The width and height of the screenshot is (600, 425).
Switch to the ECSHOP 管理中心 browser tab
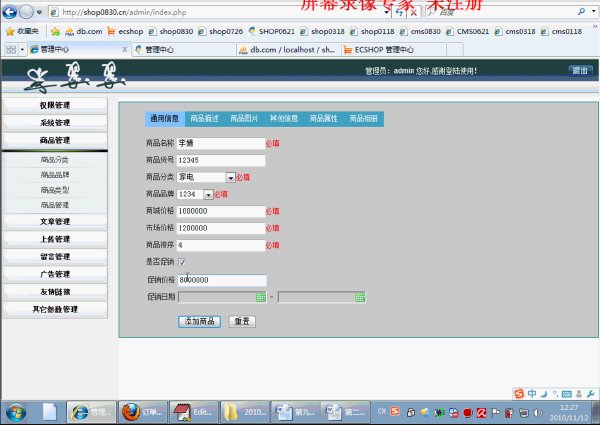click(x=394, y=50)
